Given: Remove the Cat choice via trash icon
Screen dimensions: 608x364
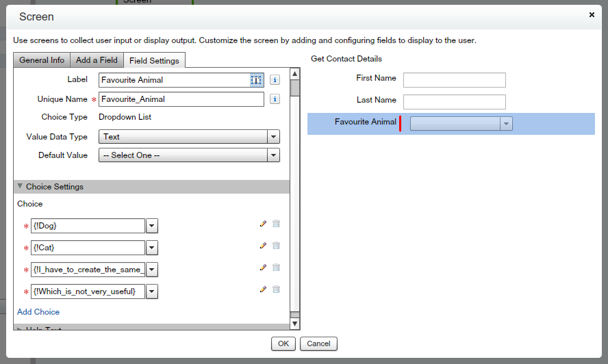Looking at the screenshot, I should pos(277,246).
